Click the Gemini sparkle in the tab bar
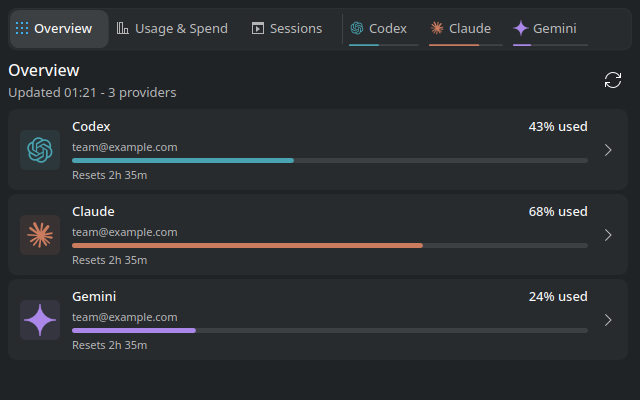 click(521, 28)
